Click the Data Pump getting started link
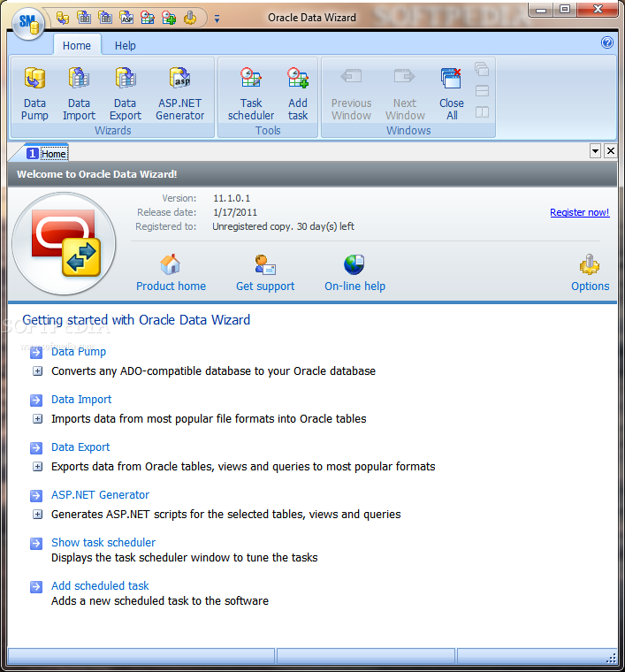The width and height of the screenshot is (625, 672). click(x=79, y=351)
